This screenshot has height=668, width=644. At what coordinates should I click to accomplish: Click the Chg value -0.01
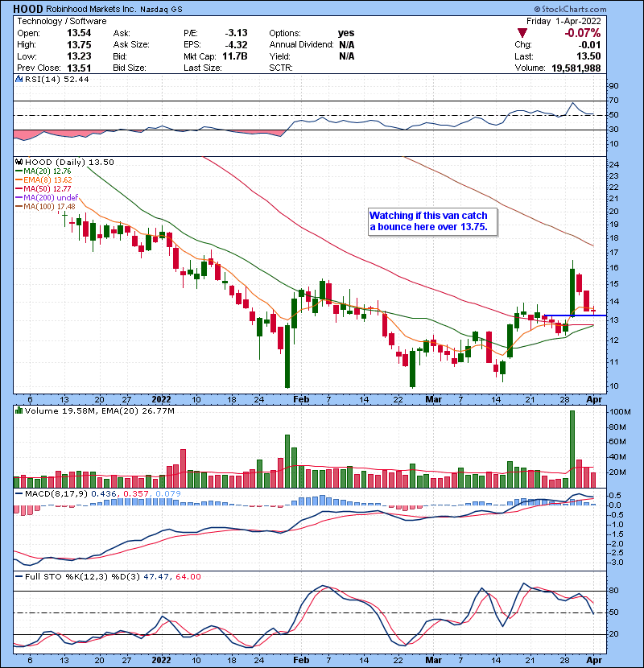589,45
